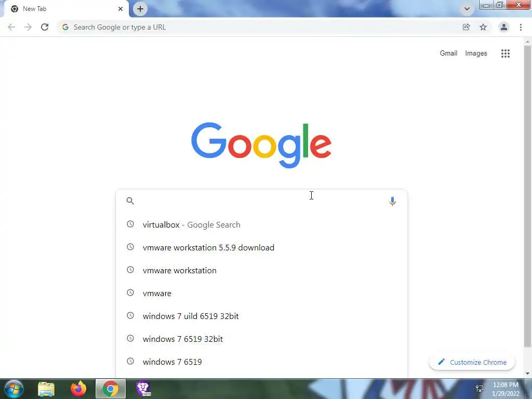Close the New Tab tab

pos(121,9)
